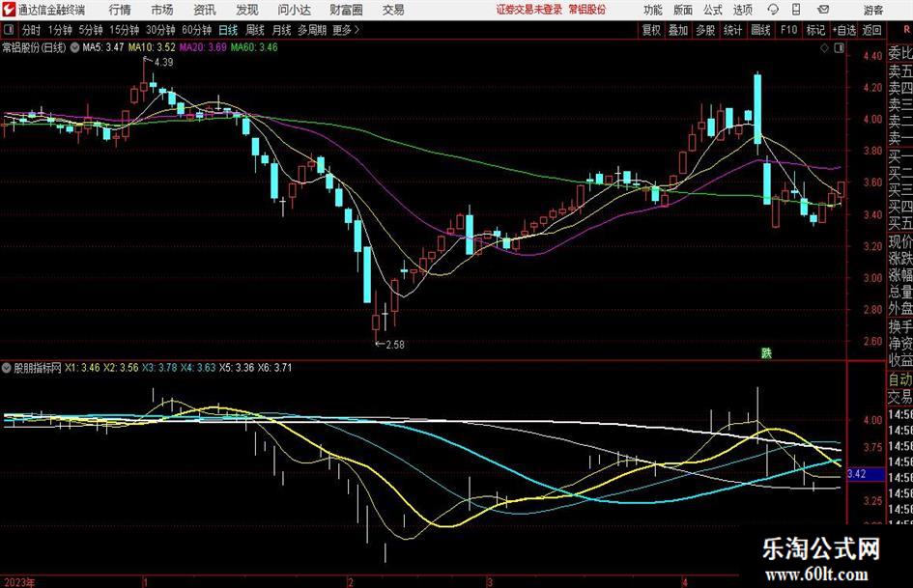Click the 通达信 red logo icon
The width and height of the screenshot is (913, 588).
(8, 10)
